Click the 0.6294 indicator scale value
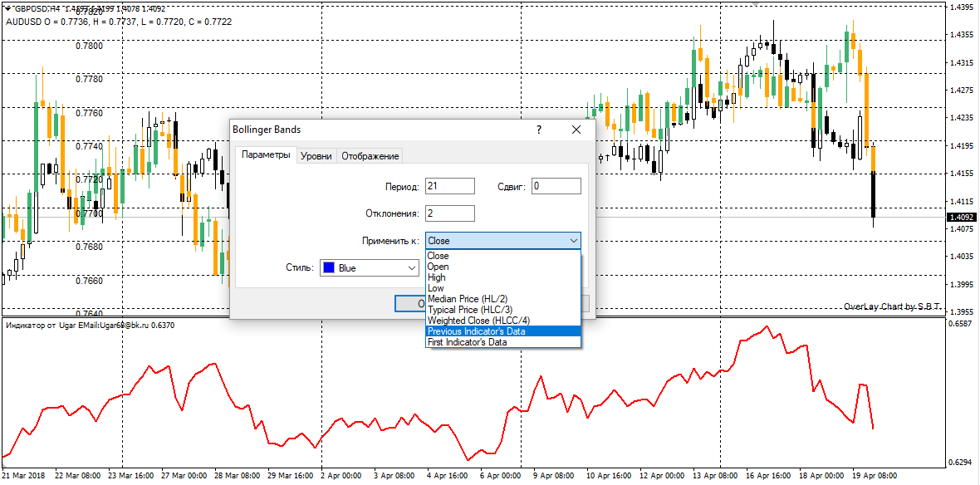The image size is (980, 485). click(962, 463)
